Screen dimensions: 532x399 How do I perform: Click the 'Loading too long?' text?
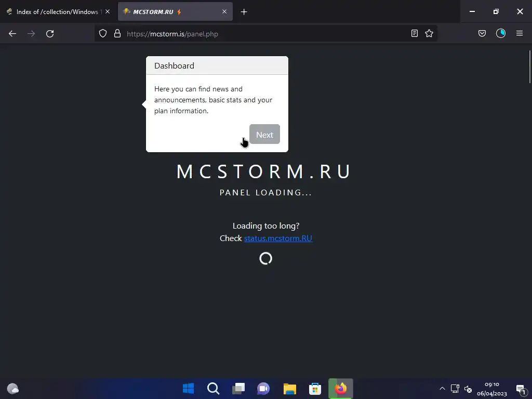coord(266,225)
